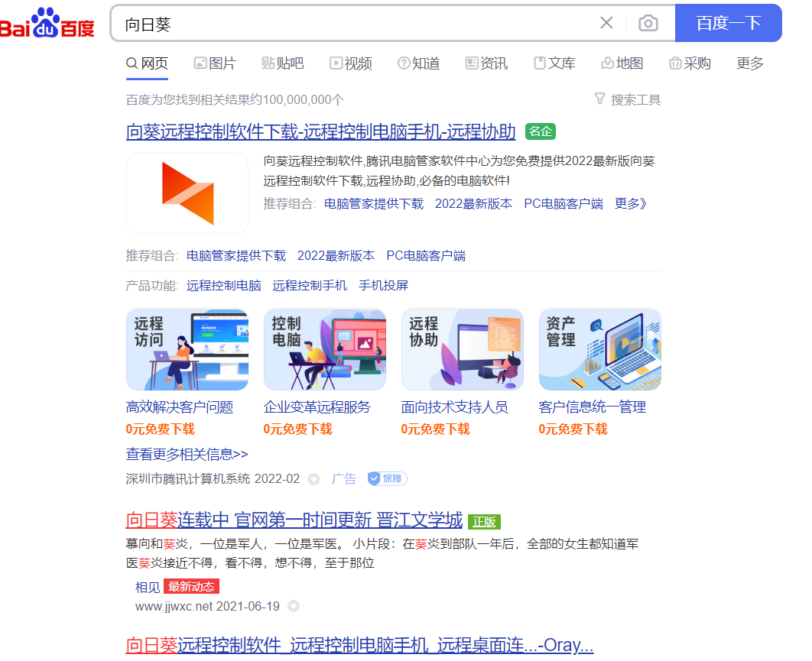The width and height of the screenshot is (812, 661).
Task: Switch to the 资讯 tab
Action: click(486, 63)
